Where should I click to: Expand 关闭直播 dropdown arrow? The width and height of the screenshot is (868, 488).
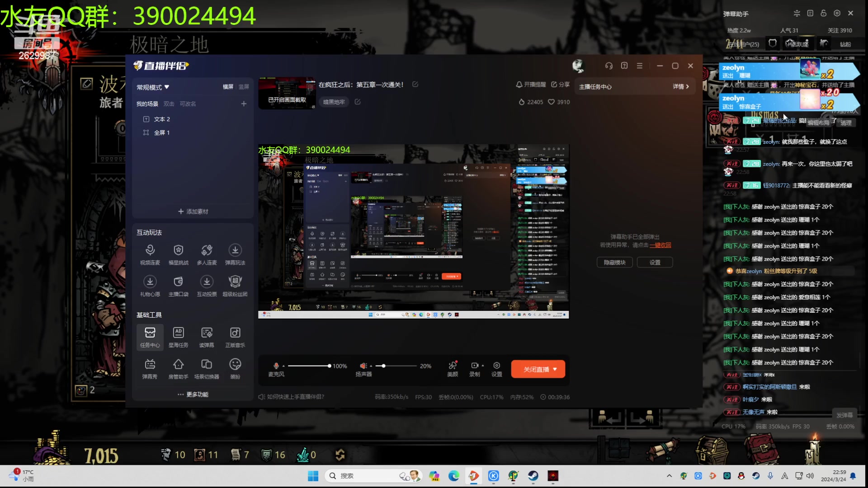click(x=555, y=369)
